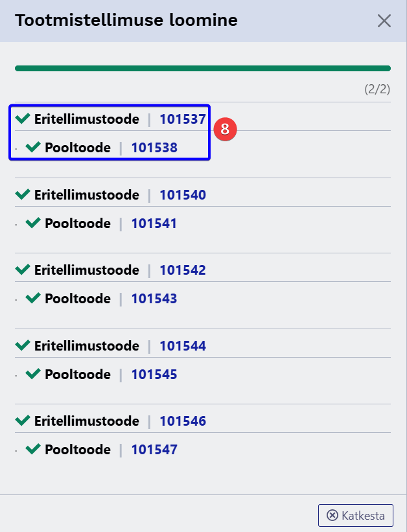Open Eritellimustoode order 101546
This screenshot has height=532, width=407.
point(183,421)
